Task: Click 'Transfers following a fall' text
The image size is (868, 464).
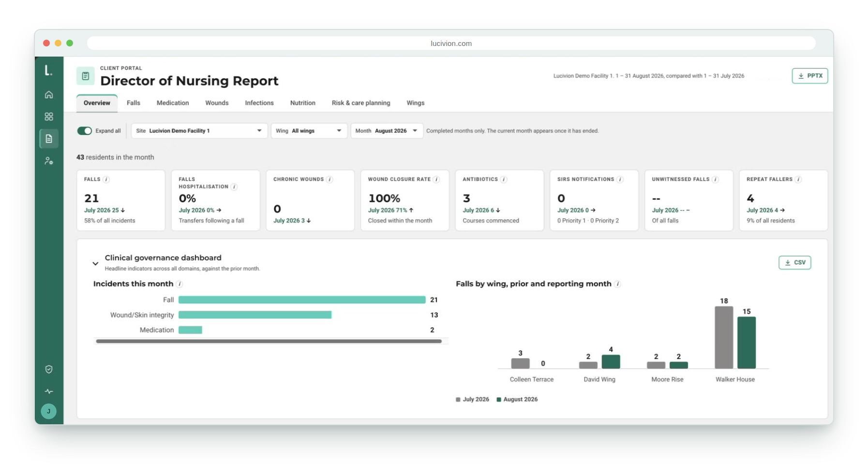Action: click(x=211, y=221)
